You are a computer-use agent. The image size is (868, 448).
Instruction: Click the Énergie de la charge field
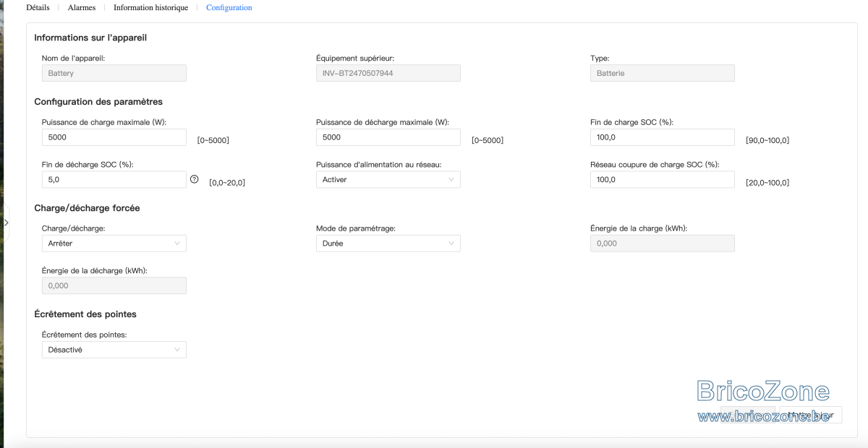663,244
